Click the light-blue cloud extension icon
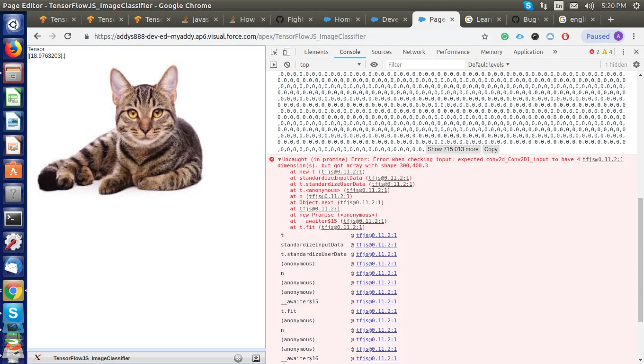The width and height of the screenshot is (644, 364). click(x=550, y=36)
